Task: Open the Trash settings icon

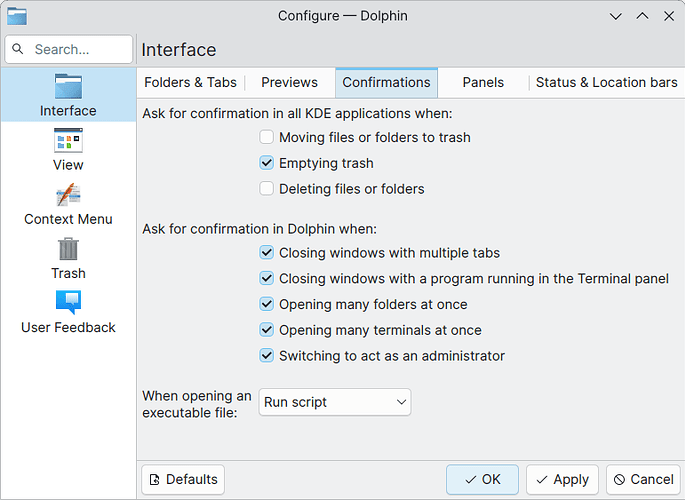Action: [68, 248]
